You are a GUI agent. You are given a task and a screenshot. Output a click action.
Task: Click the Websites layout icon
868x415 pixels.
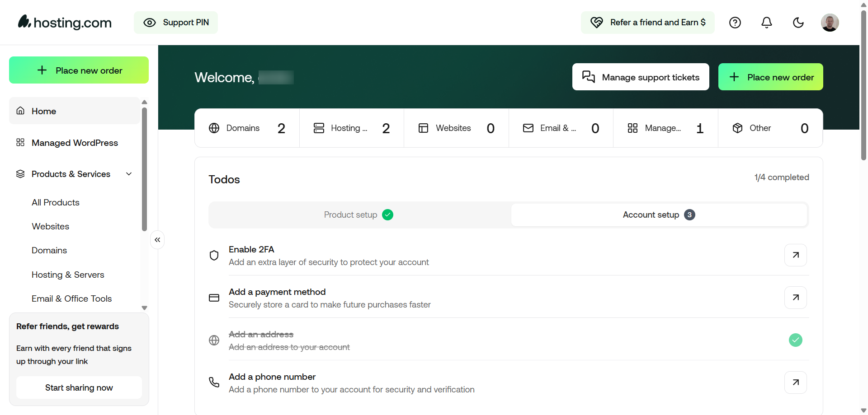[x=424, y=128]
